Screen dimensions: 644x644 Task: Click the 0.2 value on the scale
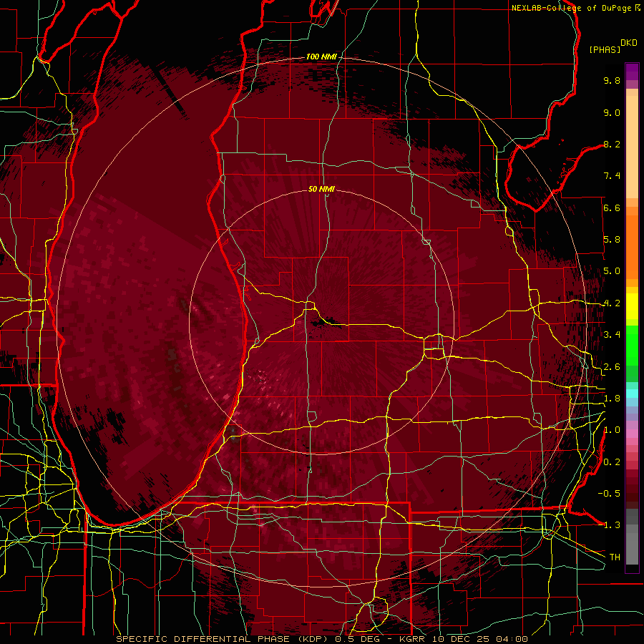coord(612,462)
